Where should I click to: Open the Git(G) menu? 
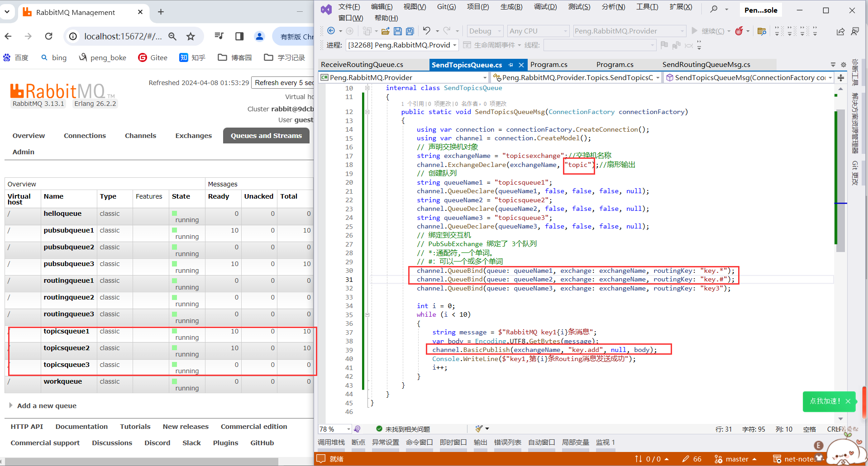pyautogui.click(x=446, y=7)
